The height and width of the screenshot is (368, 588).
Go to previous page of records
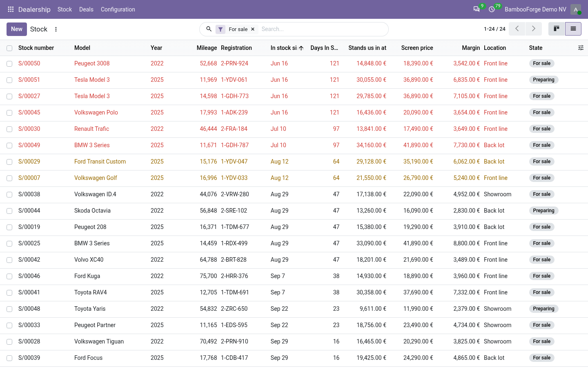[x=517, y=29]
